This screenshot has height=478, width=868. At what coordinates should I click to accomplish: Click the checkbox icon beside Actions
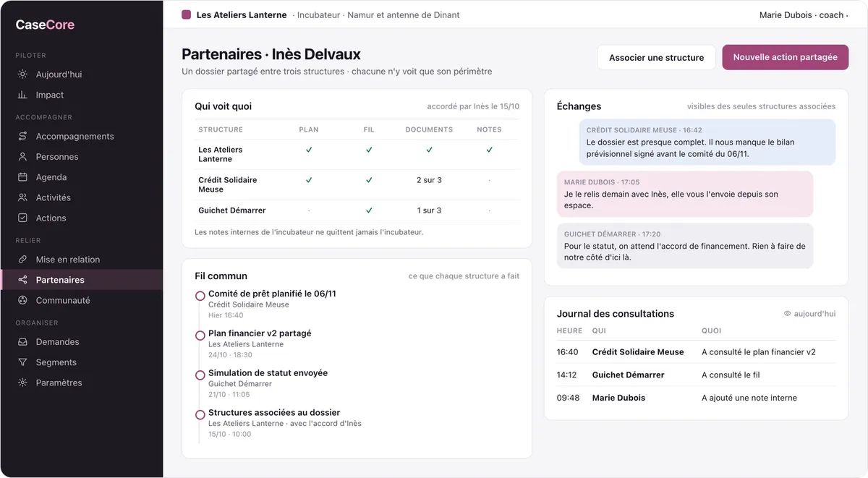22,218
